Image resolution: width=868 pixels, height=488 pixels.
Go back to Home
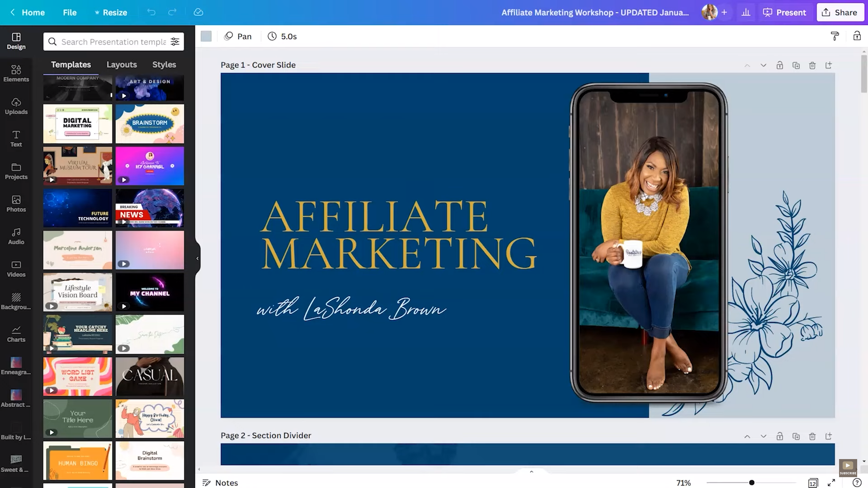27,12
